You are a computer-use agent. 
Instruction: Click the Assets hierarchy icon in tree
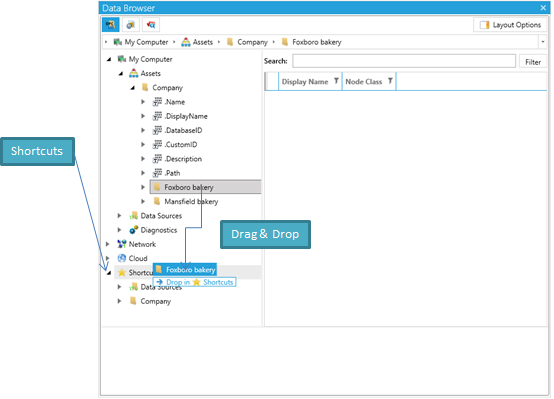point(134,73)
